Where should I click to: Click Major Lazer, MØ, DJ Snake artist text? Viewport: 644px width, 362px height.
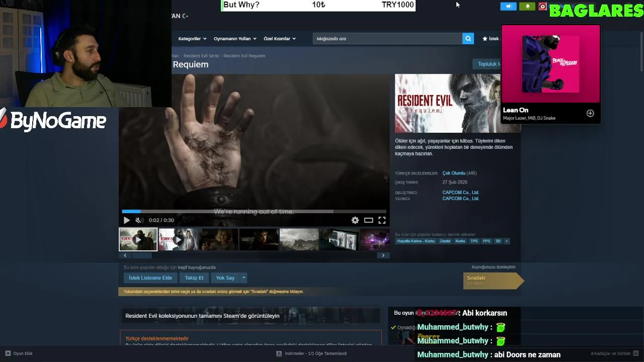tap(529, 118)
